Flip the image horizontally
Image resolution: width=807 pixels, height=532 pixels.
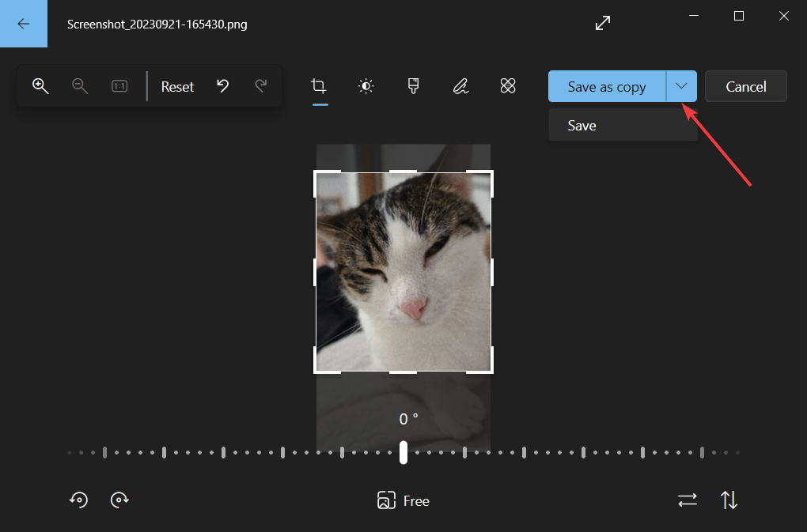[687, 500]
